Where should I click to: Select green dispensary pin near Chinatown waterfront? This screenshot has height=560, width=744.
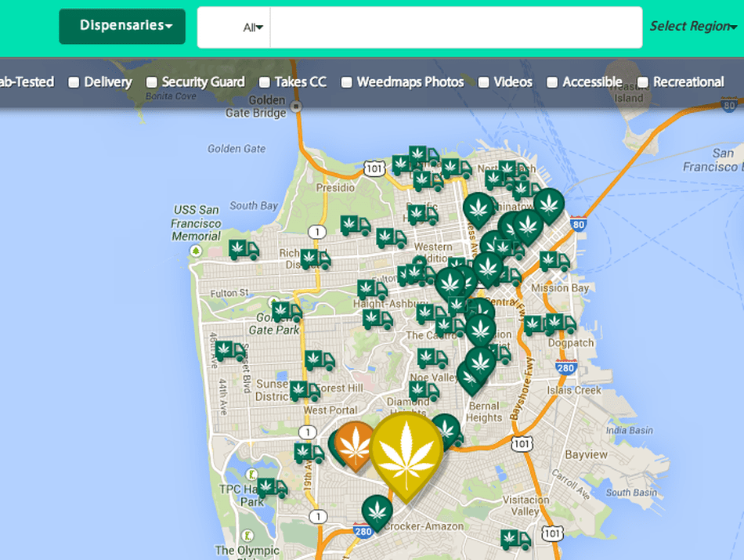pyautogui.click(x=549, y=205)
